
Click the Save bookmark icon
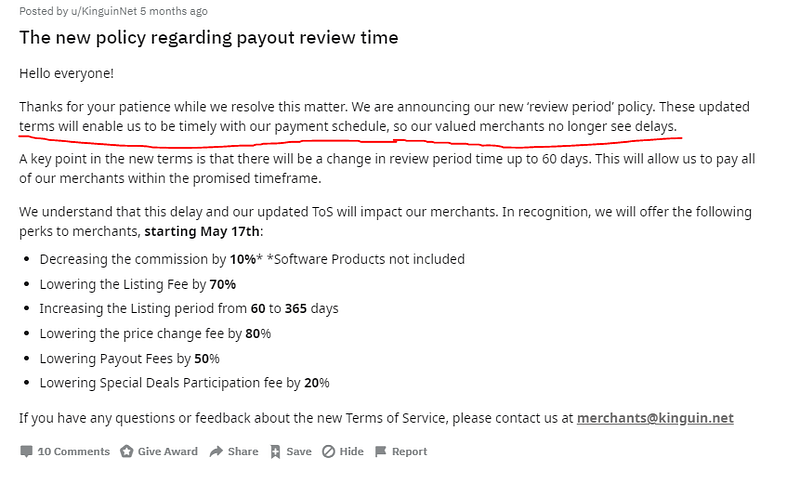click(x=276, y=451)
